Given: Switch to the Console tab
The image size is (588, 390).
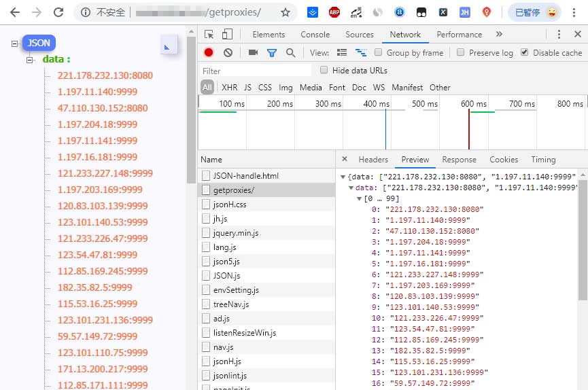Looking at the screenshot, I should (x=315, y=35).
